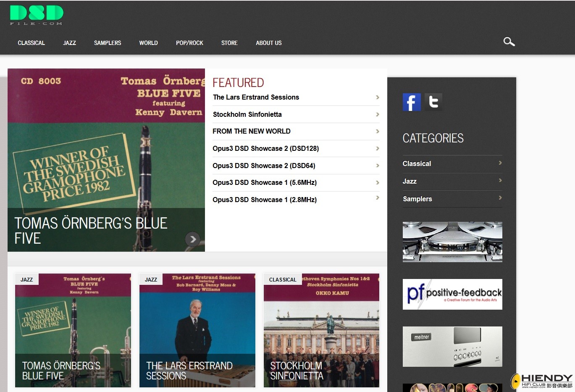
Task: Open the Twitter icon link
Action: [433, 102]
